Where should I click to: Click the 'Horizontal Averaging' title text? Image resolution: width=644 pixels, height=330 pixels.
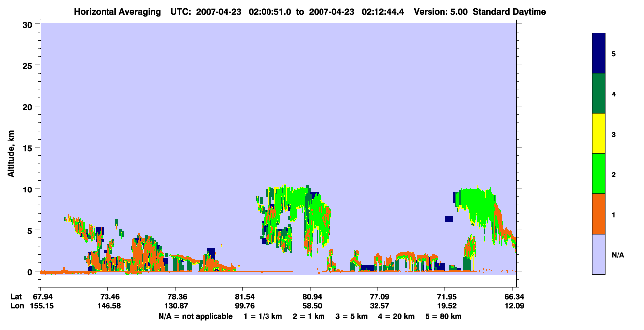pos(118,12)
